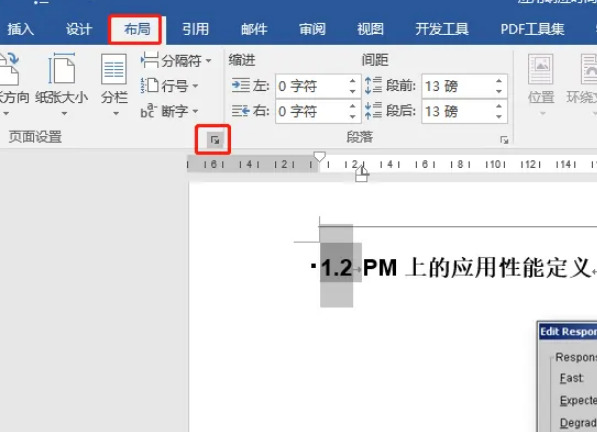Image resolution: width=597 pixels, height=432 pixels.
Task: Open the 位置 position menu
Action: click(x=541, y=84)
